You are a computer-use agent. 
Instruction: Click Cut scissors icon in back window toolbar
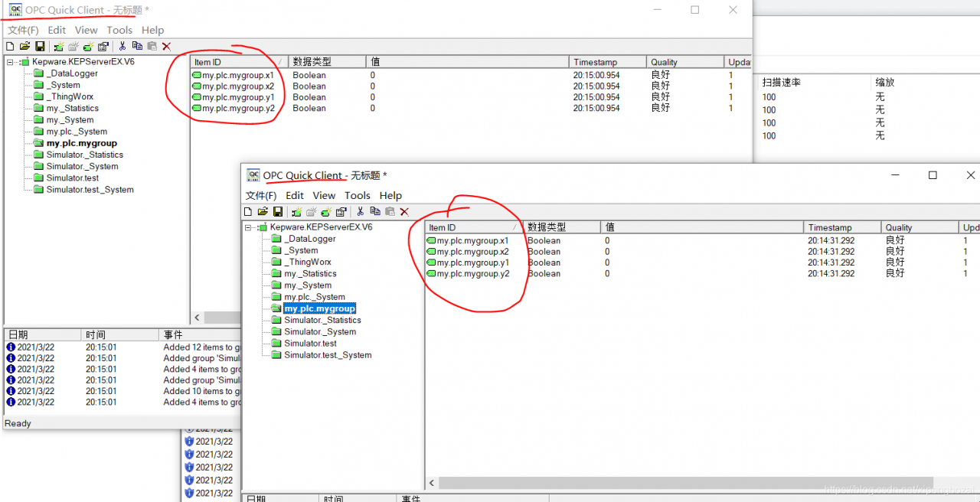(x=122, y=47)
